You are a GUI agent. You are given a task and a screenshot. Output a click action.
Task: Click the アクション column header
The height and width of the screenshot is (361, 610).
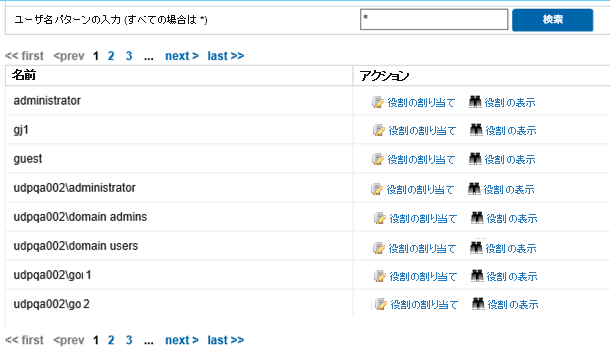click(x=482, y=75)
